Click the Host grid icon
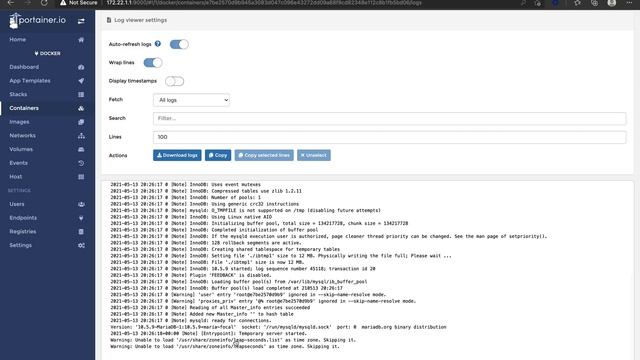Viewport: 640px width, 360px height. tap(81, 177)
